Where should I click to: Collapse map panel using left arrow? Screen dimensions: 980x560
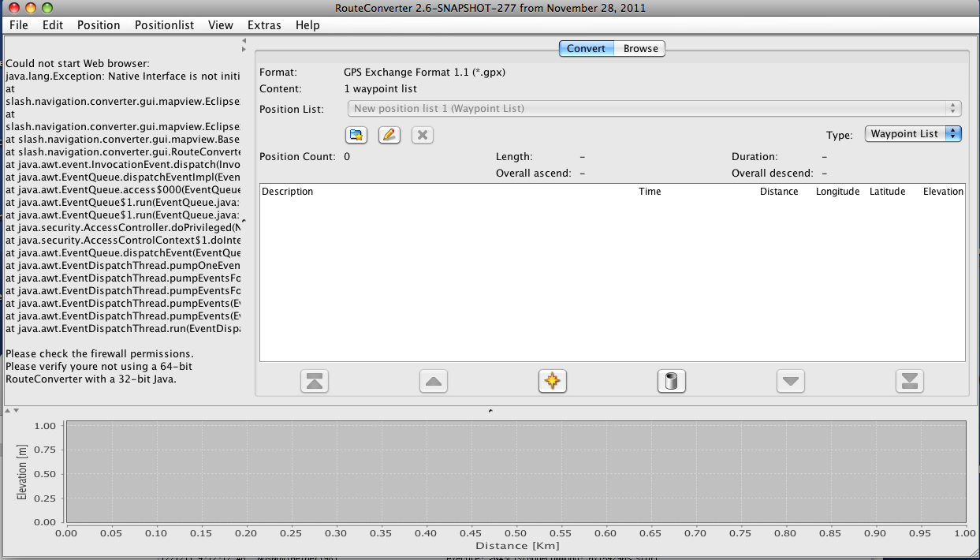(x=244, y=40)
